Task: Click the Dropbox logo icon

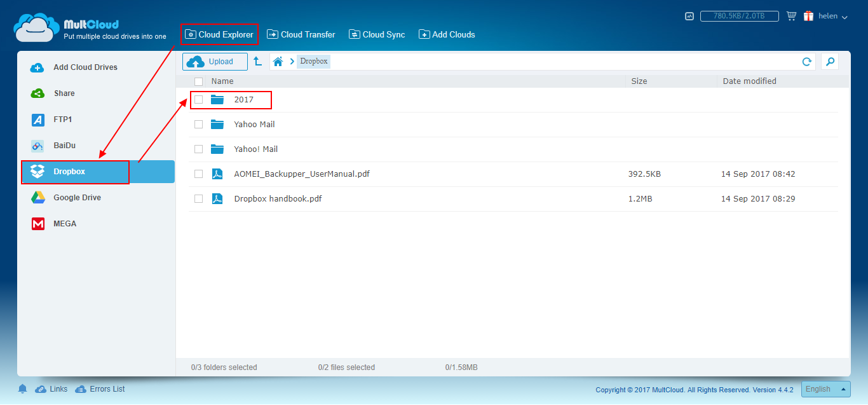Action: pos(37,172)
